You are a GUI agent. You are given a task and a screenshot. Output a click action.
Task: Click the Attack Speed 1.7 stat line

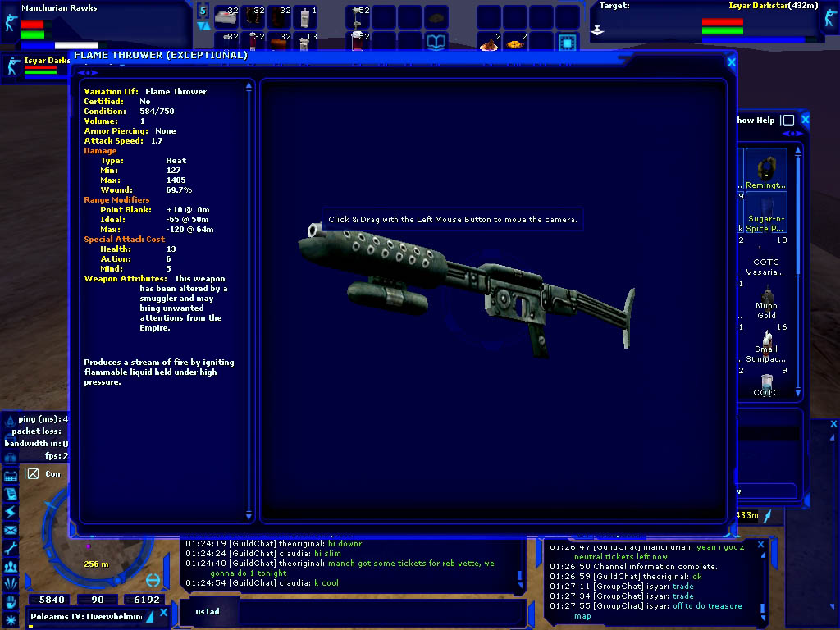123,140
